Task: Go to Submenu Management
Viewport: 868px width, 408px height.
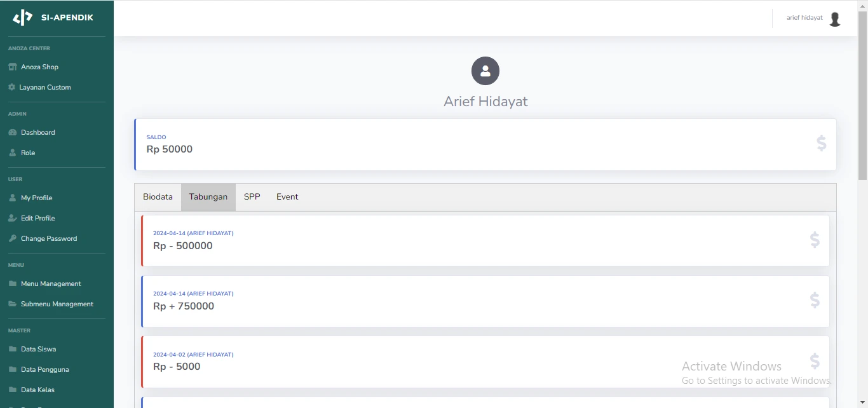Action: (x=57, y=304)
